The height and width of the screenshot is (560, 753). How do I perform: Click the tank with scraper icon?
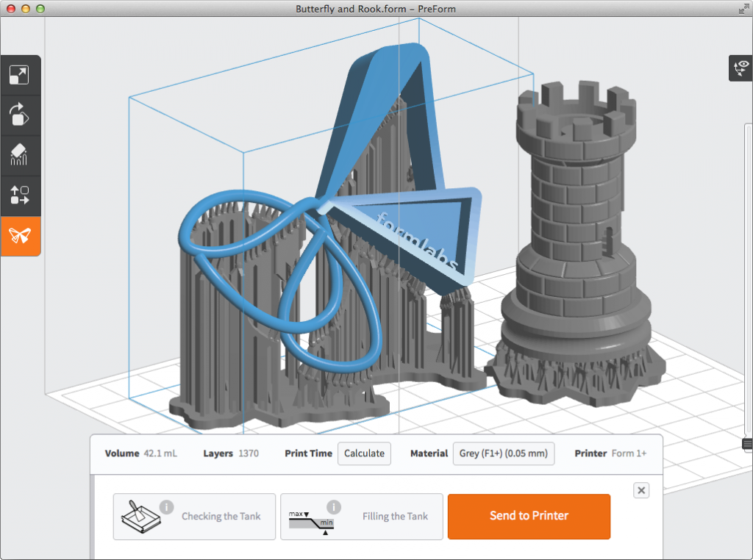point(140,517)
